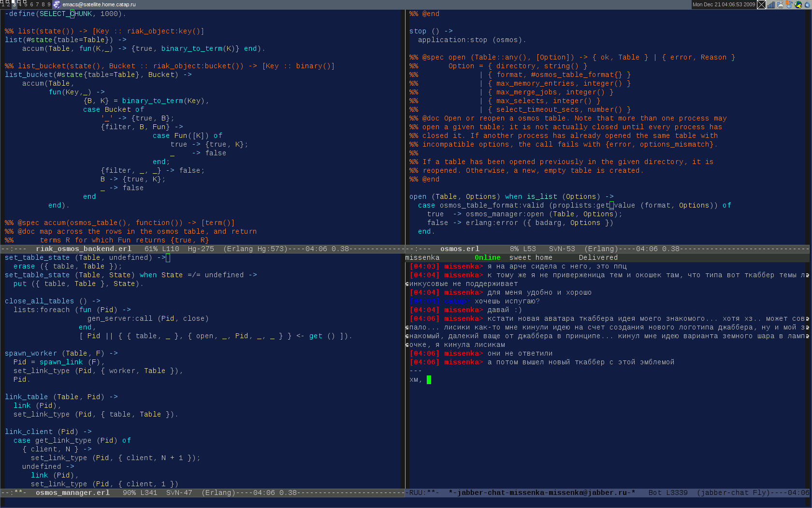Click '8% L53' position in osmos.erl mode line
Image resolution: width=812 pixels, height=508 pixels.
[x=523, y=249]
